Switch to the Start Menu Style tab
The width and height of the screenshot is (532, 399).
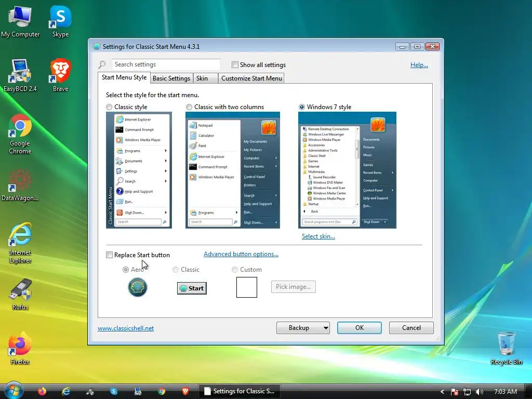coord(124,77)
